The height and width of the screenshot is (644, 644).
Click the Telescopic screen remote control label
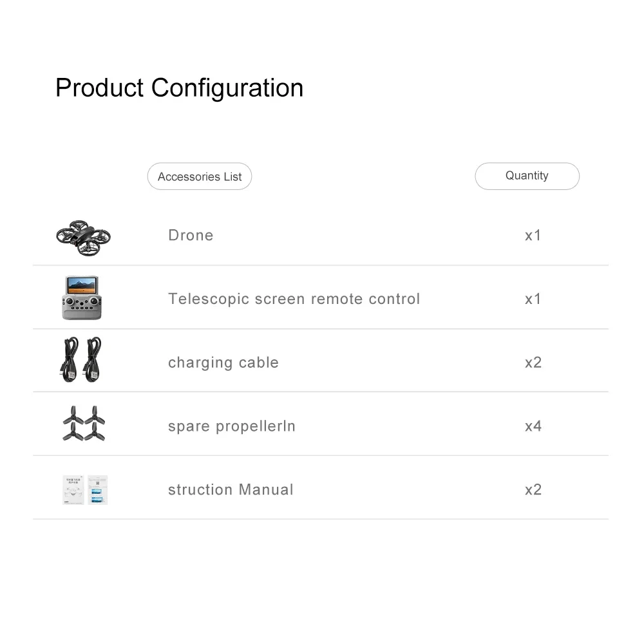[294, 299]
